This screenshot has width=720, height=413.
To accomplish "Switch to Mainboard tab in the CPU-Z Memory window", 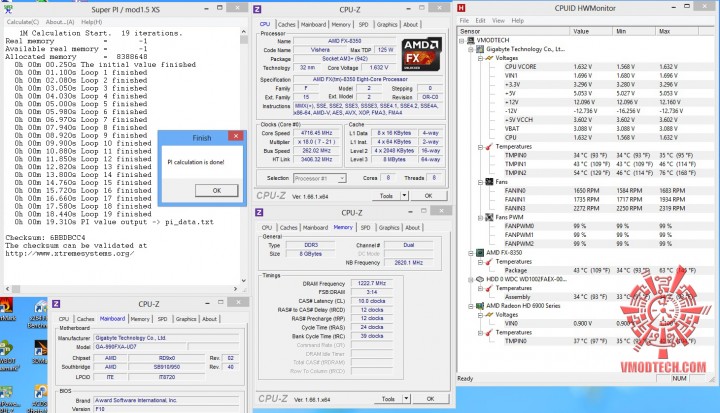I will tap(315, 227).
